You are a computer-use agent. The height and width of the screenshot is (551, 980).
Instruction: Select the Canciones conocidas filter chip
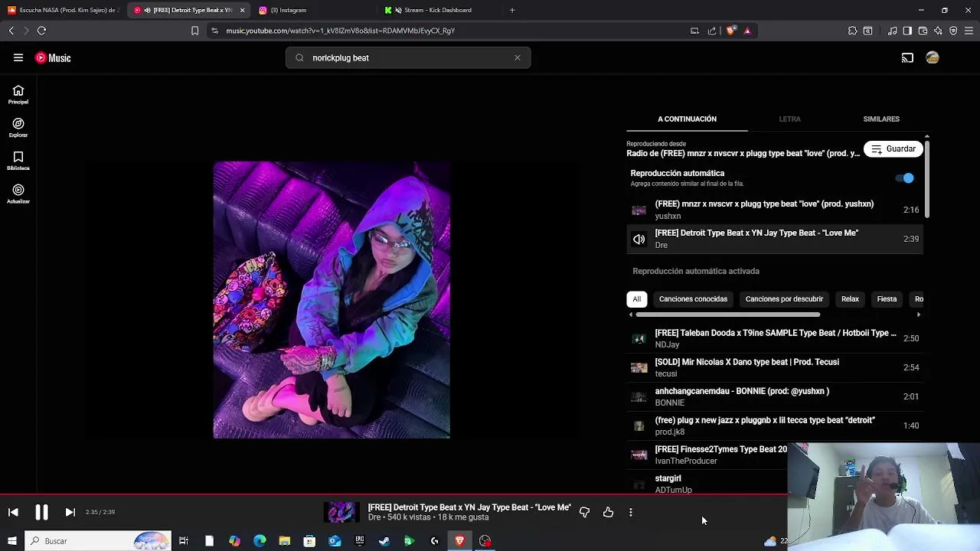pos(693,299)
